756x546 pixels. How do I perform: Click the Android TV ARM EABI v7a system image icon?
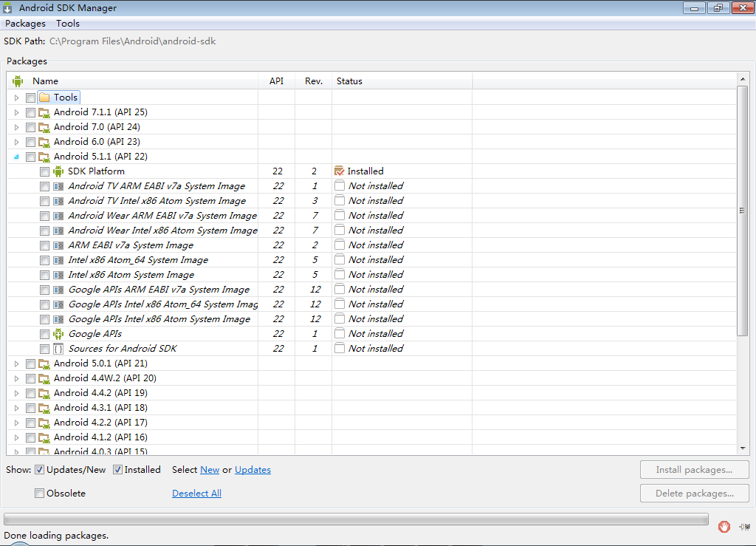[x=58, y=186]
